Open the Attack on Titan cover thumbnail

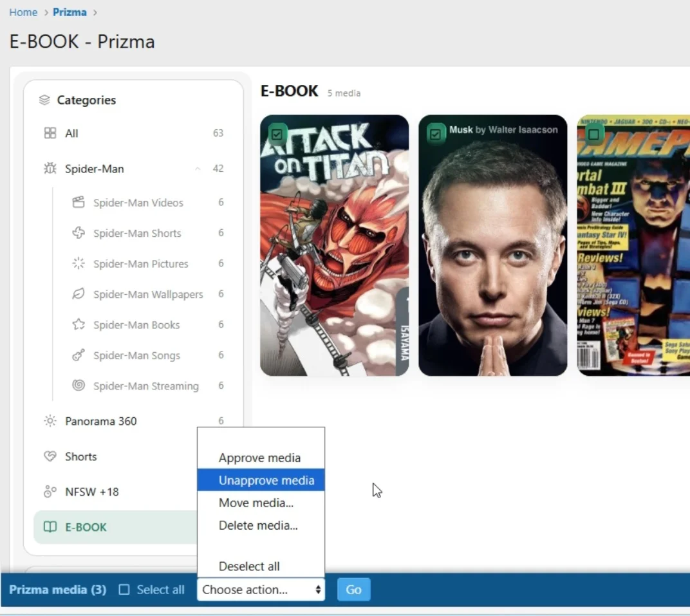coord(335,245)
